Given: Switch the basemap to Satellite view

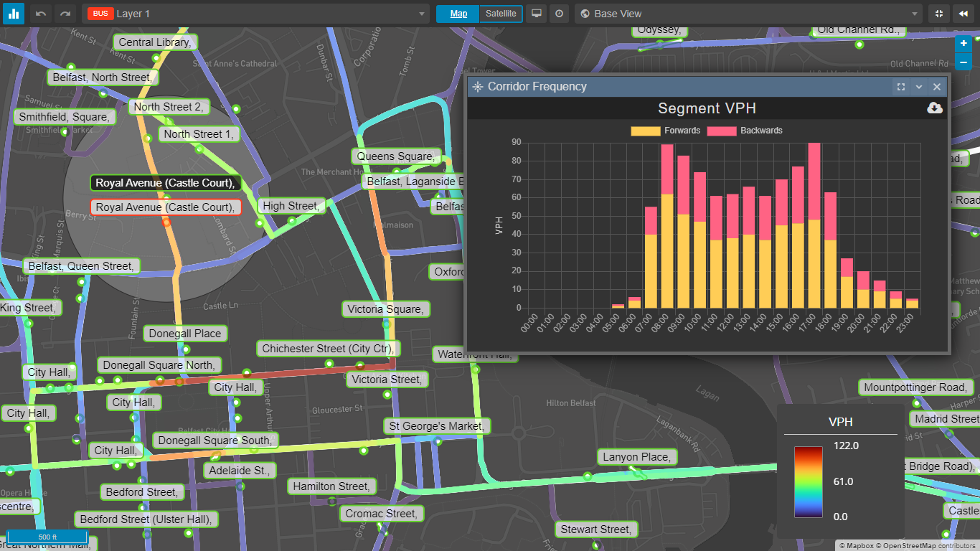Looking at the screenshot, I should pos(500,13).
